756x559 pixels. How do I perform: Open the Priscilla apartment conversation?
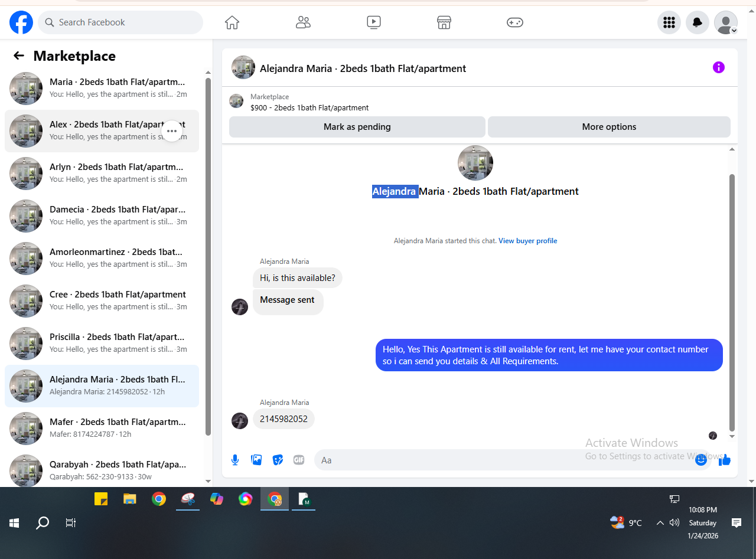click(x=102, y=344)
